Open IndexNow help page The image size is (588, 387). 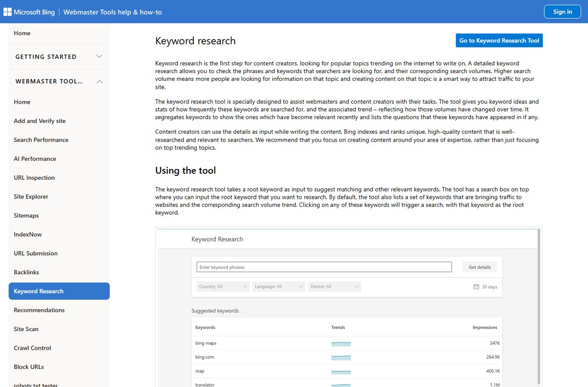point(28,234)
